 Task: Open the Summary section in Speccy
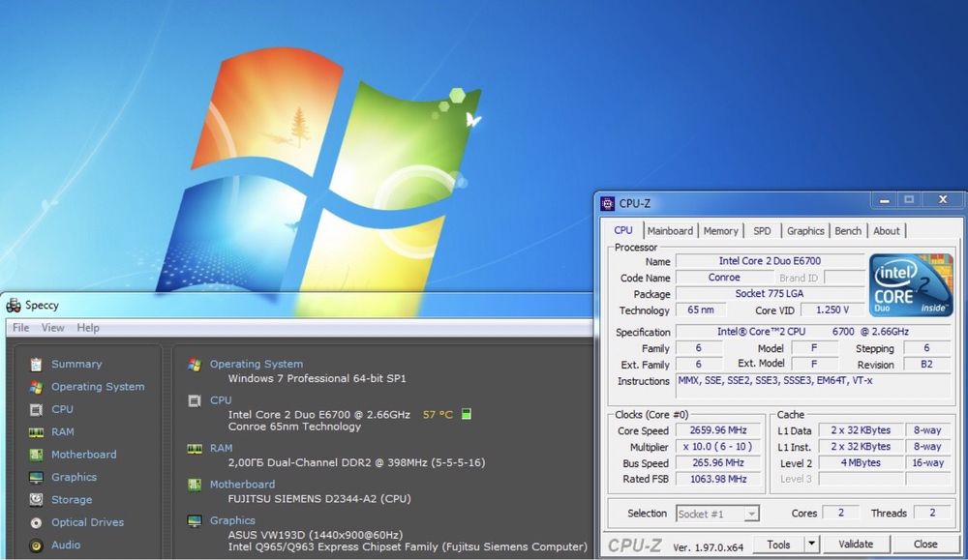[x=76, y=365]
